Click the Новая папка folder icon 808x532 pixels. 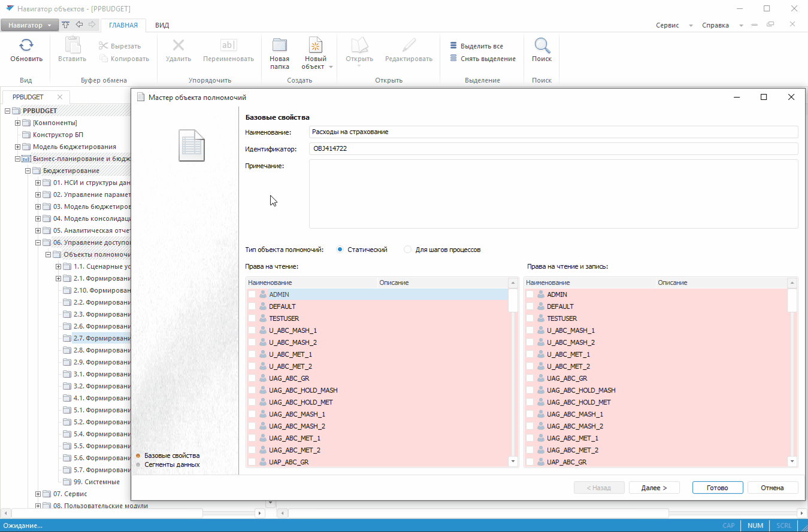pyautogui.click(x=279, y=45)
